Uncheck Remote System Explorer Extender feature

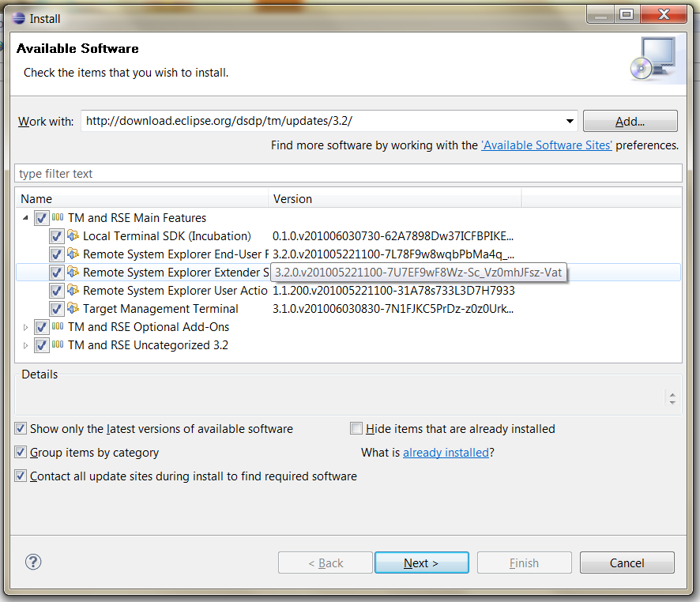56,273
